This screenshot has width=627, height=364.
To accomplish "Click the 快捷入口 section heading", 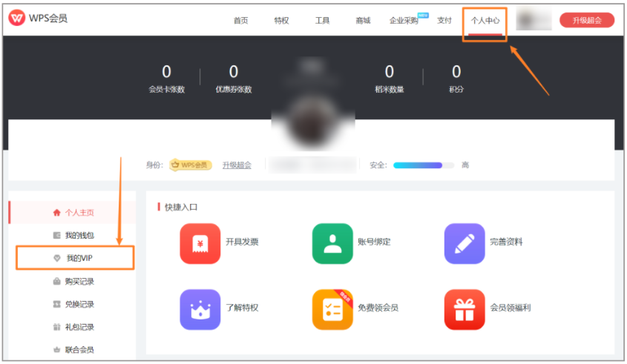I will coord(181,207).
